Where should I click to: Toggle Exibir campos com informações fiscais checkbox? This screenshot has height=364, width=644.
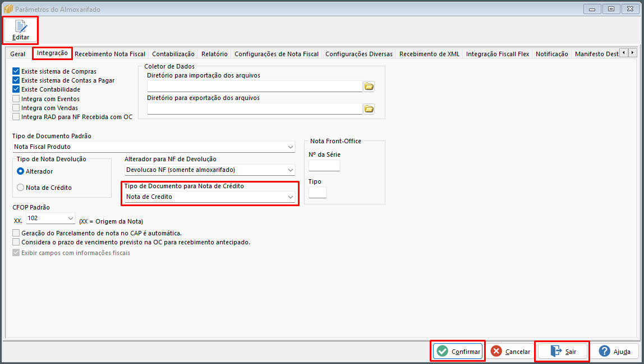16,253
